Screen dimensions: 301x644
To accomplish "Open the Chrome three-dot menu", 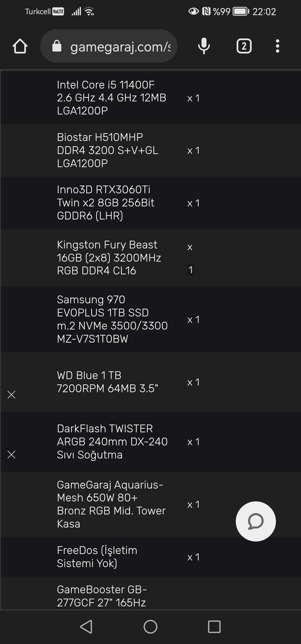I will point(277,46).
